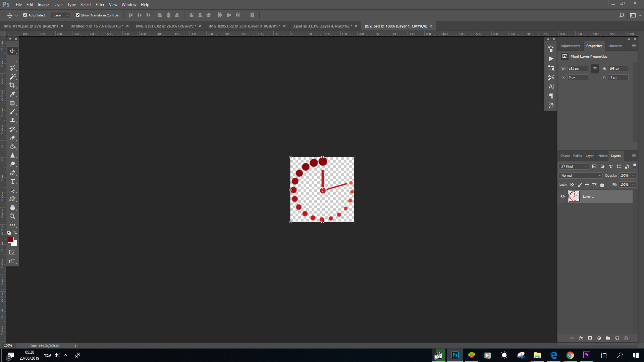The image size is (644, 362).
Task: Switch to the Adjustments tab
Action: pyautogui.click(x=570, y=46)
